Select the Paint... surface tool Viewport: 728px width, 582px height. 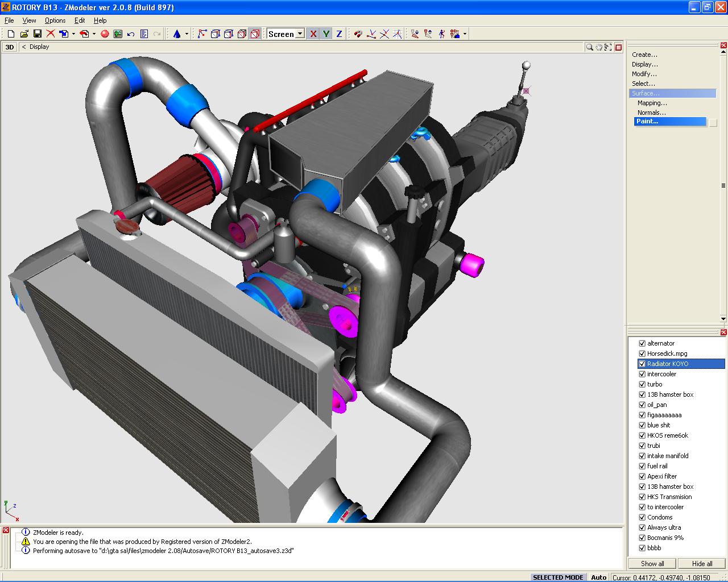click(x=670, y=122)
